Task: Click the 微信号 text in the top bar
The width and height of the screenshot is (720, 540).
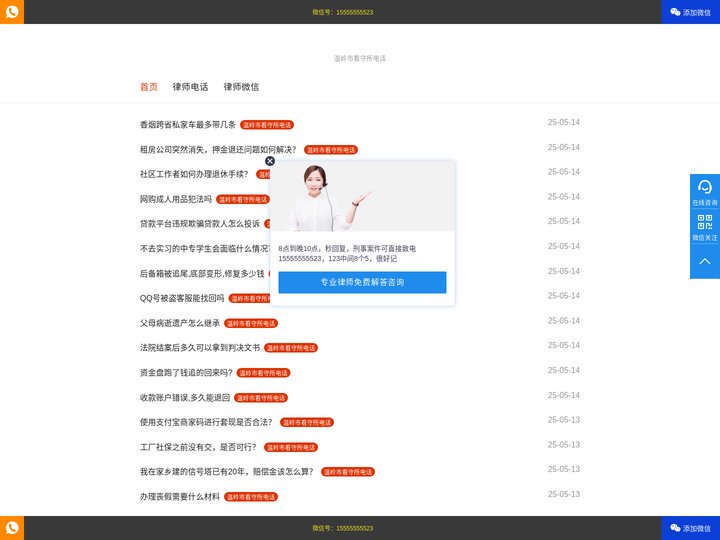Action: click(x=343, y=12)
